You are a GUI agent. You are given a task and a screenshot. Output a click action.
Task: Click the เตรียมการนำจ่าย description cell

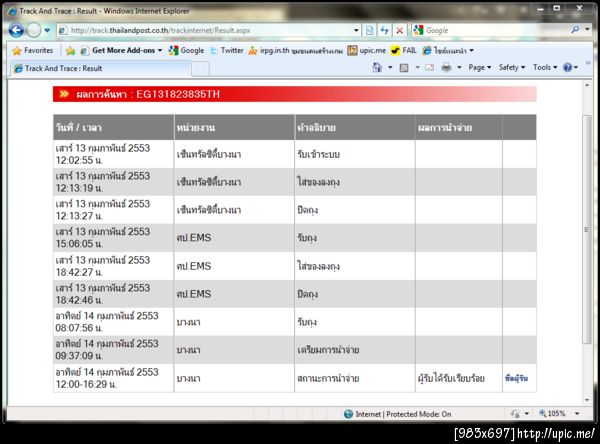(x=355, y=350)
